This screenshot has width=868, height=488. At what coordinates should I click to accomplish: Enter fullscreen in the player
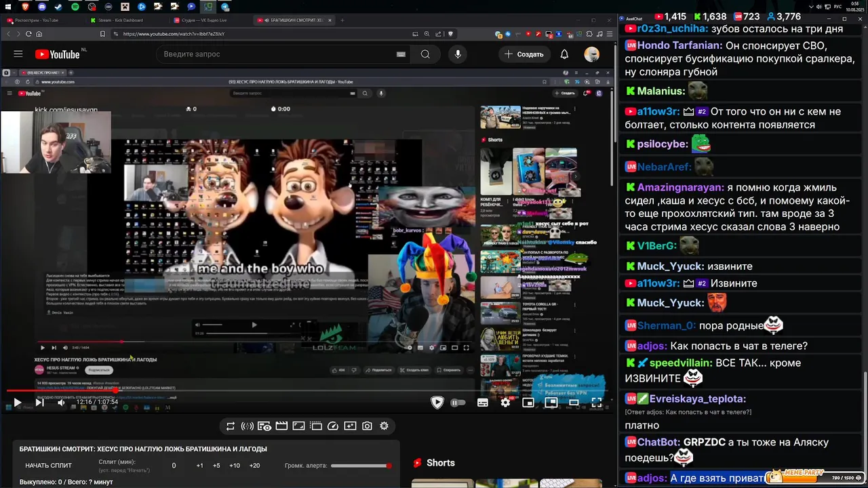click(597, 403)
